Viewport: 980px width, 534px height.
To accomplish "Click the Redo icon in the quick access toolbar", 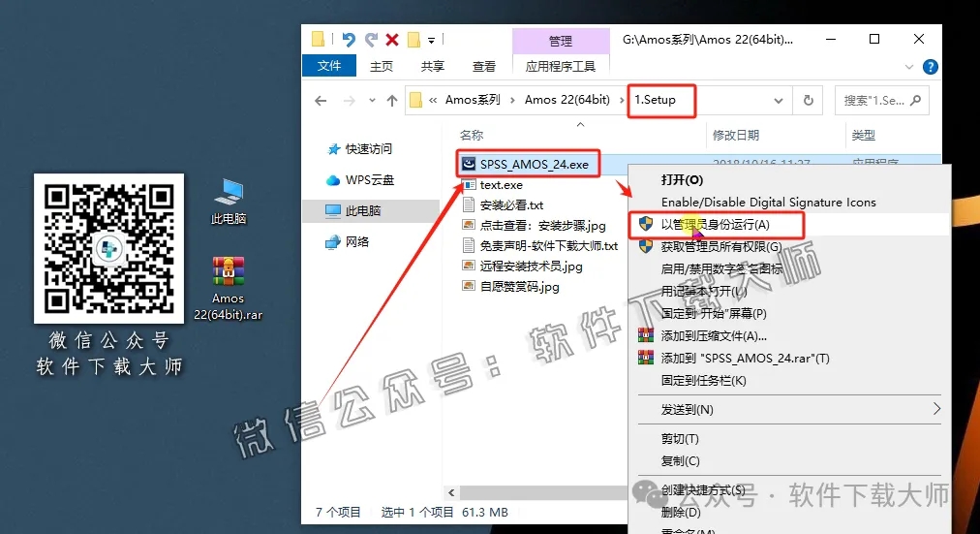I will 371,40.
